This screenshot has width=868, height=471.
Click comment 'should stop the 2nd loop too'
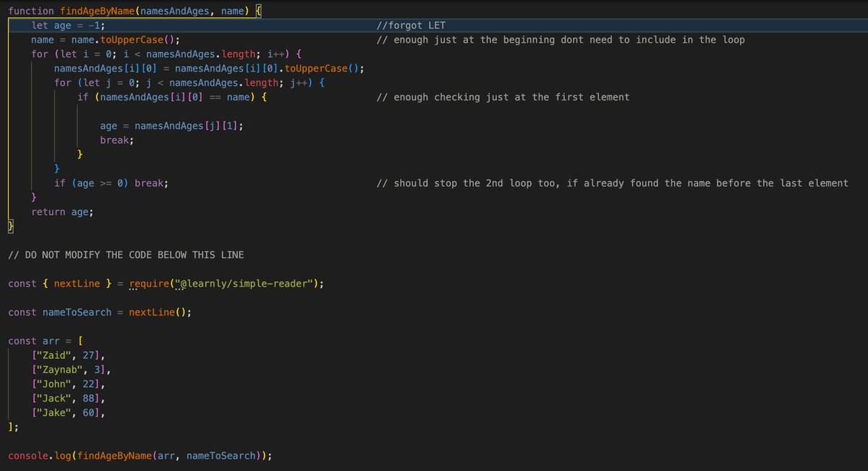point(613,183)
